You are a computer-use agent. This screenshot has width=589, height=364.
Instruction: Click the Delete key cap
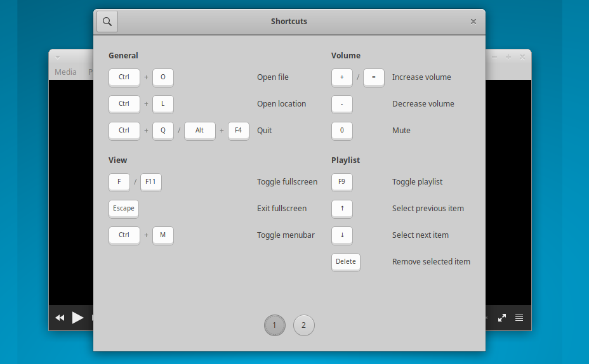(x=345, y=262)
